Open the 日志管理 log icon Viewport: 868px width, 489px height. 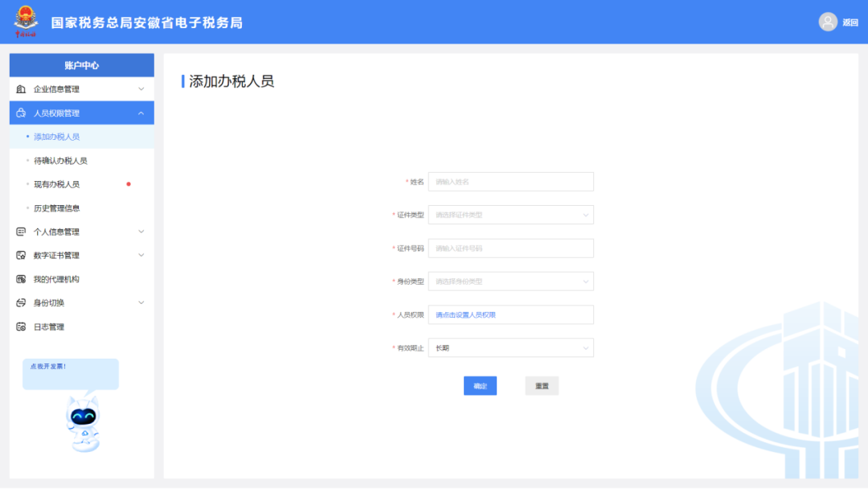pyautogui.click(x=21, y=327)
